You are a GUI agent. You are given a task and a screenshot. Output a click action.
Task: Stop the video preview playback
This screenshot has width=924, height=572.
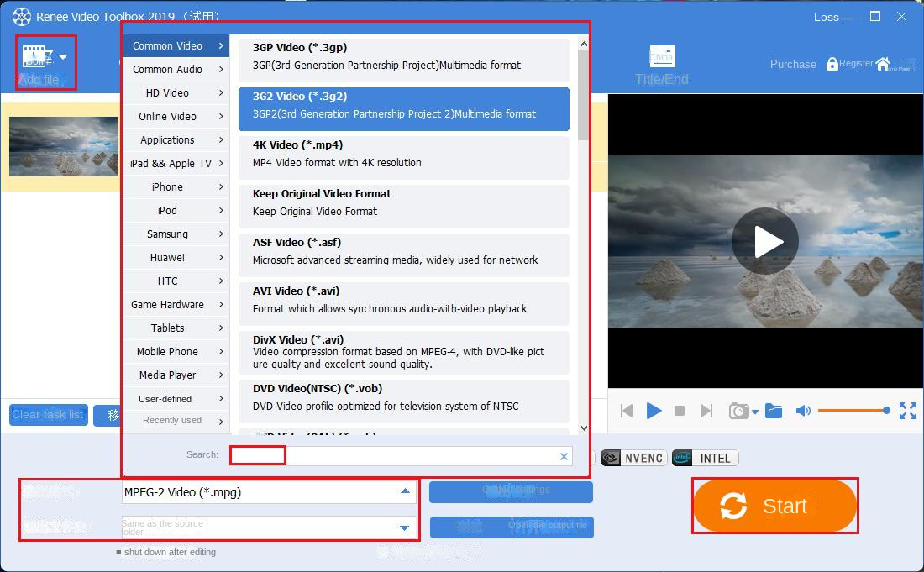point(680,411)
